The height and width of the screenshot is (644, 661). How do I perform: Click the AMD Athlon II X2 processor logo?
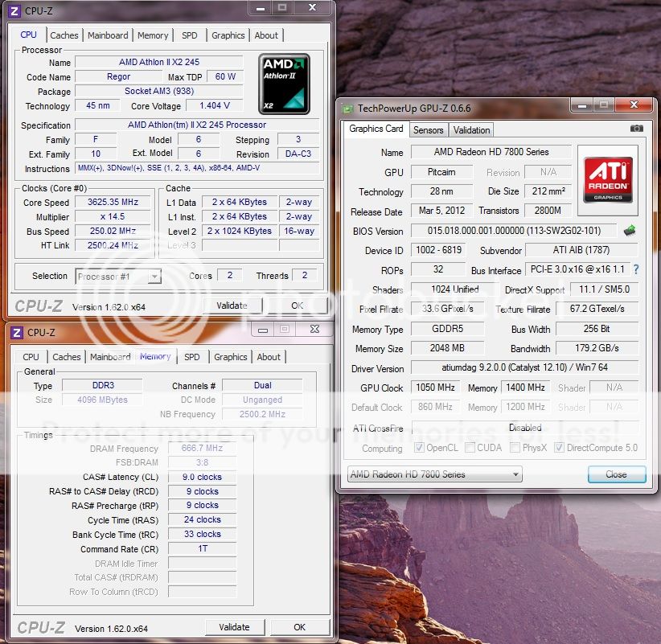click(284, 84)
